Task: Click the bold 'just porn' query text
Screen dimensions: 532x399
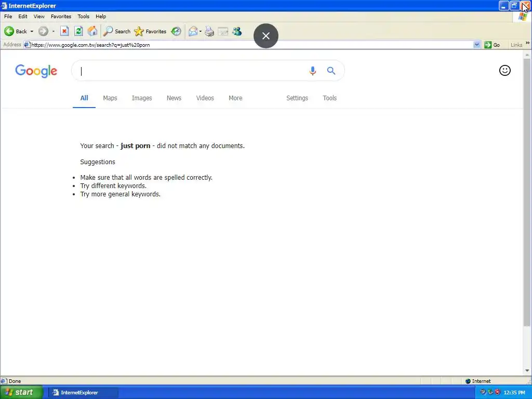Action: tap(136, 146)
